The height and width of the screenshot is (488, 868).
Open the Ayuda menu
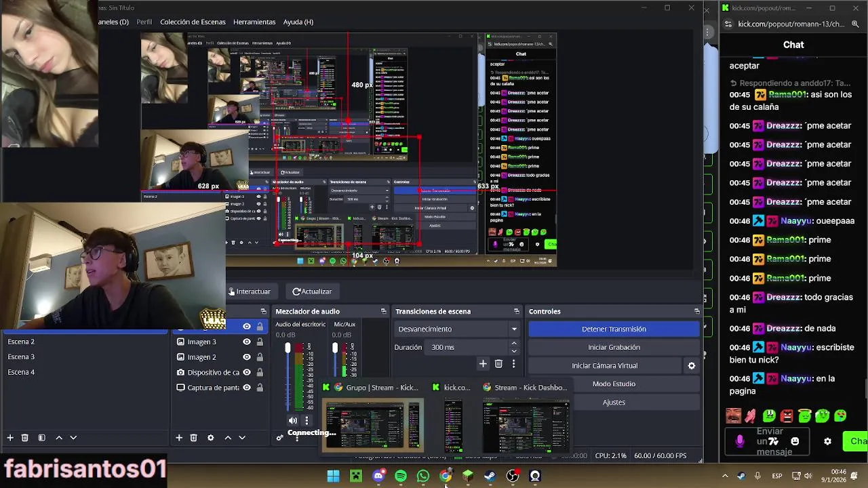click(x=298, y=22)
